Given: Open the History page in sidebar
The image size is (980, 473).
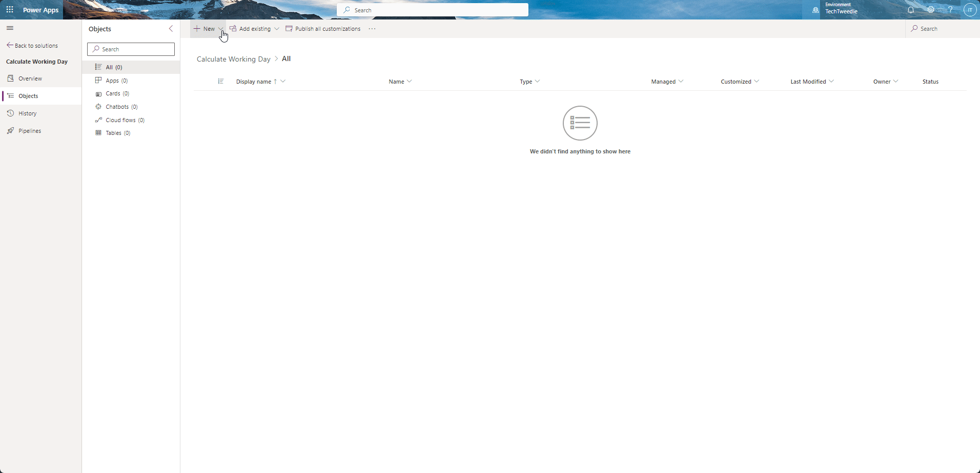Looking at the screenshot, I should click(x=28, y=113).
